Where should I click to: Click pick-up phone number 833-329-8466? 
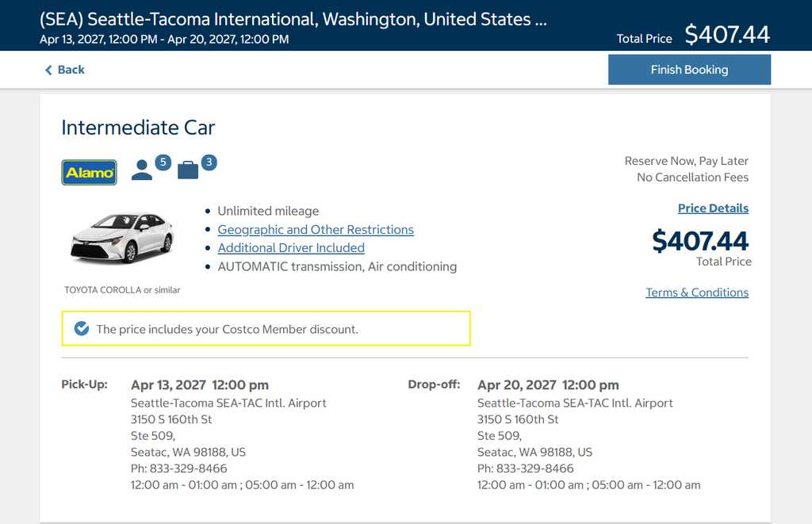[188, 469]
